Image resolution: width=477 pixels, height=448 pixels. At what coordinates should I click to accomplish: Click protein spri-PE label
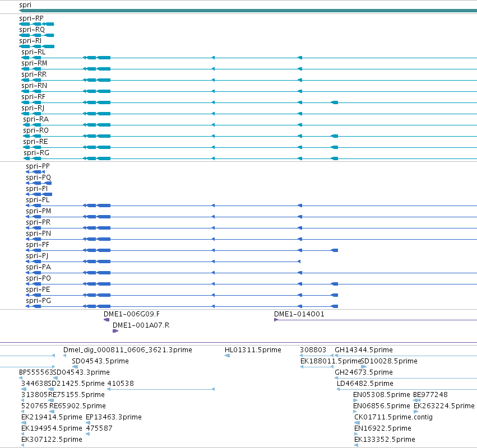(x=38, y=290)
